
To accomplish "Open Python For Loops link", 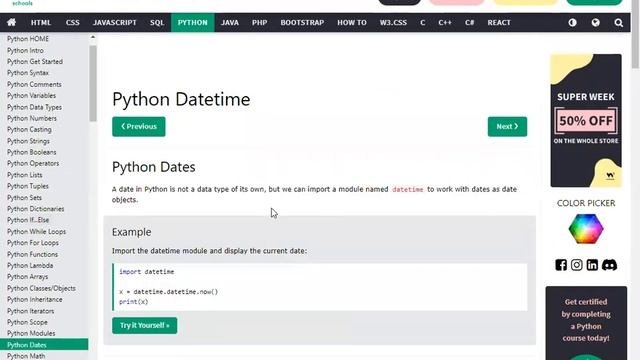I will pyautogui.click(x=33, y=243).
